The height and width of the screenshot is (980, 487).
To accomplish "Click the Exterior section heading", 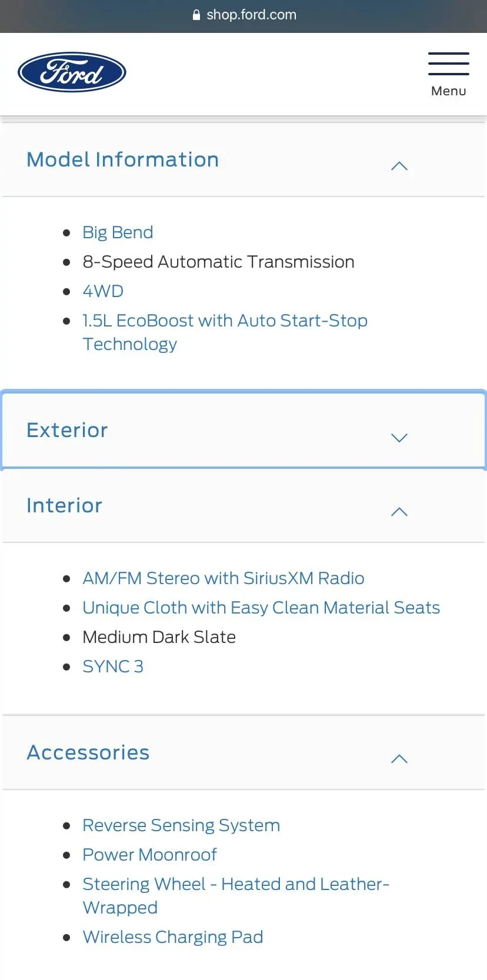I will tap(68, 430).
